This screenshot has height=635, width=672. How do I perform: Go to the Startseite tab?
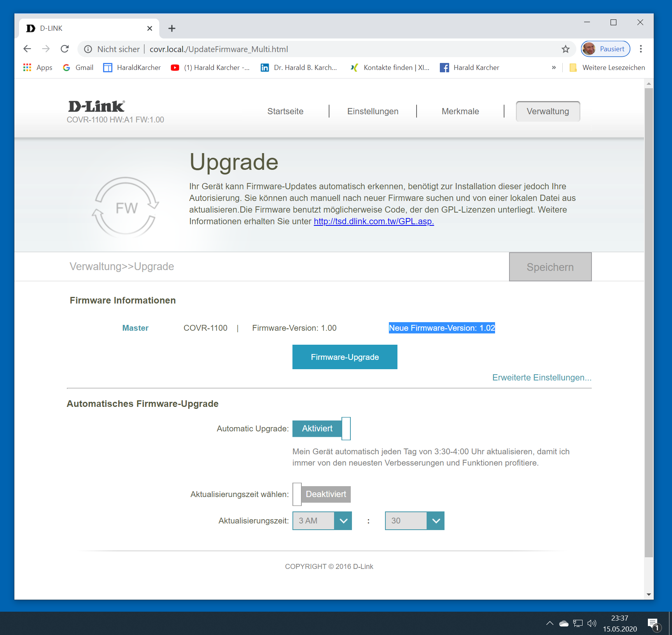click(285, 112)
